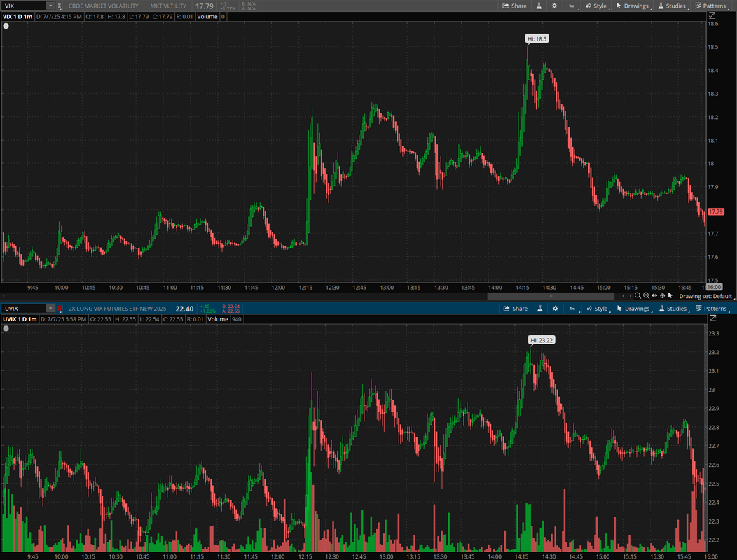
Task: Click the Volume label in VIX data row
Action: (x=207, y=16)
